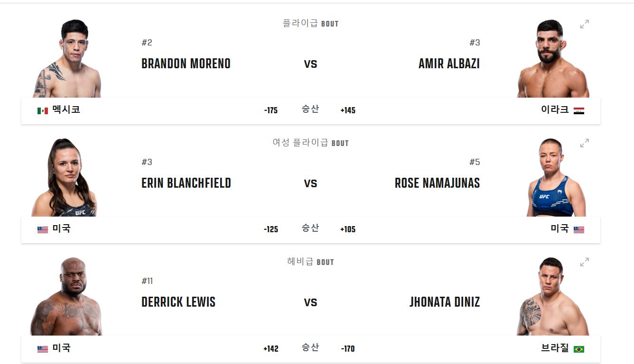Click the US flag icon beside Erin Blanchfield's 미국

tap(42, 228)
